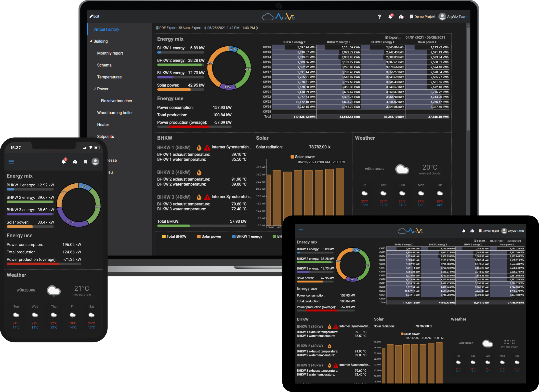Screen dimensions: 539x392
Task: Toggle Solar power legend under chart
Action: coord(209,236)
